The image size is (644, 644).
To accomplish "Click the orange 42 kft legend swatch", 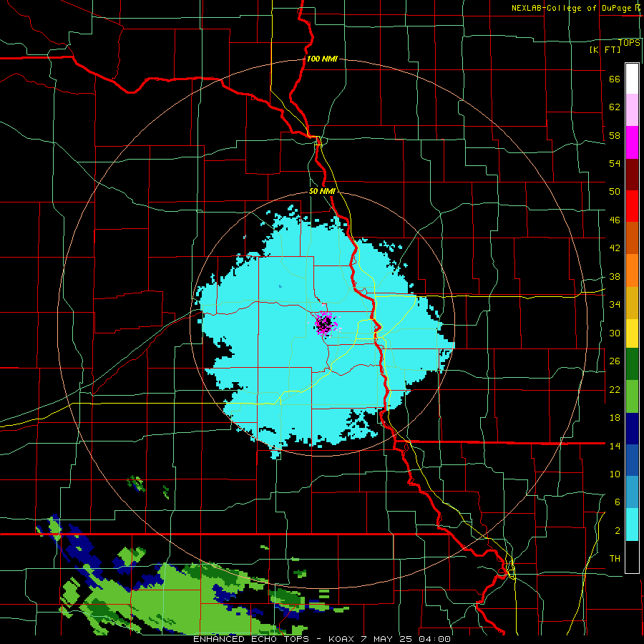I will [632, 270].
